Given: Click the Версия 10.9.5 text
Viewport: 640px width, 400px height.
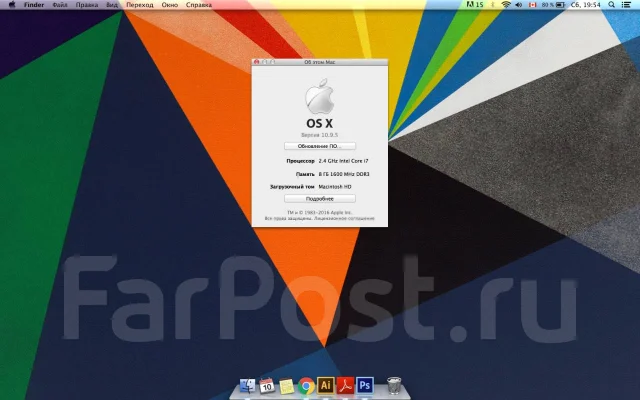Looking at the screenshot, I should (320, 135).
